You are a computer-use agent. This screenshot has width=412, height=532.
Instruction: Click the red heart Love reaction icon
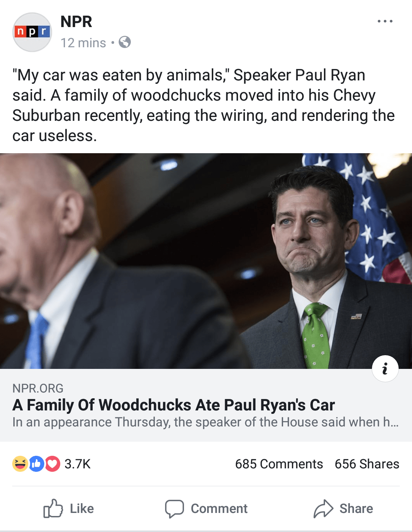click(x=53, y=464)
